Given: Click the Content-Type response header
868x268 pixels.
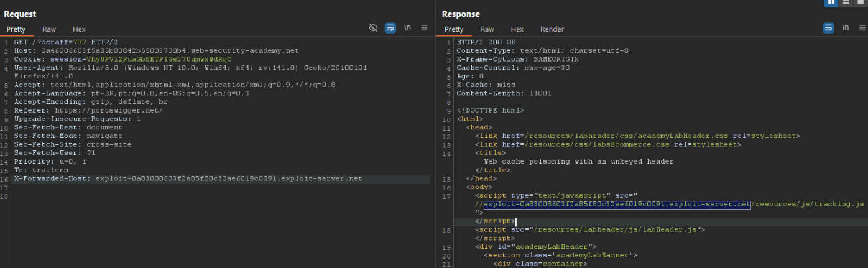Looking at the screenshot, I should click(x=542, y=50).
